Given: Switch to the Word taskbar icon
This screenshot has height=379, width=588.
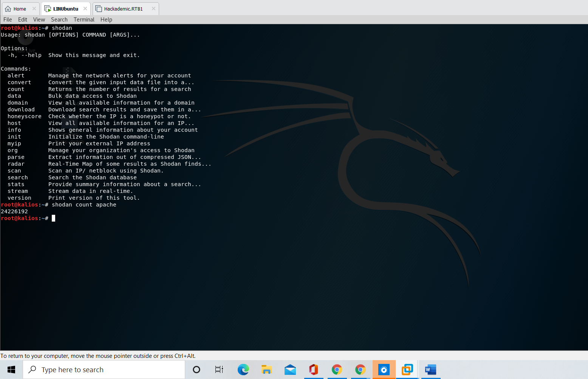Looking at the screenshot, I should [x=430, y=370].
